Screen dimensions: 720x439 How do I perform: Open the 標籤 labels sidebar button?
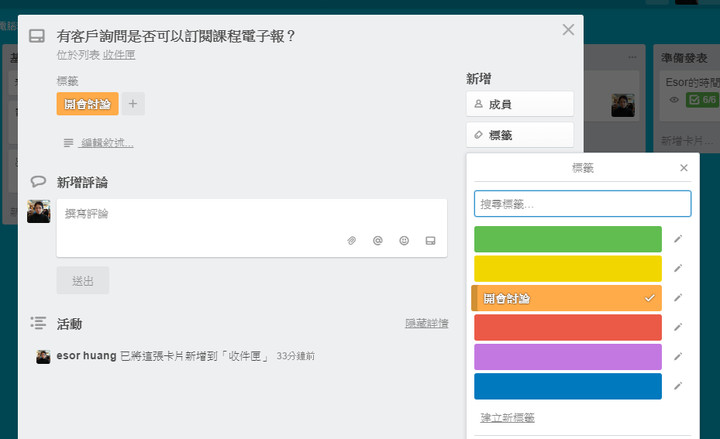(520, 135)
